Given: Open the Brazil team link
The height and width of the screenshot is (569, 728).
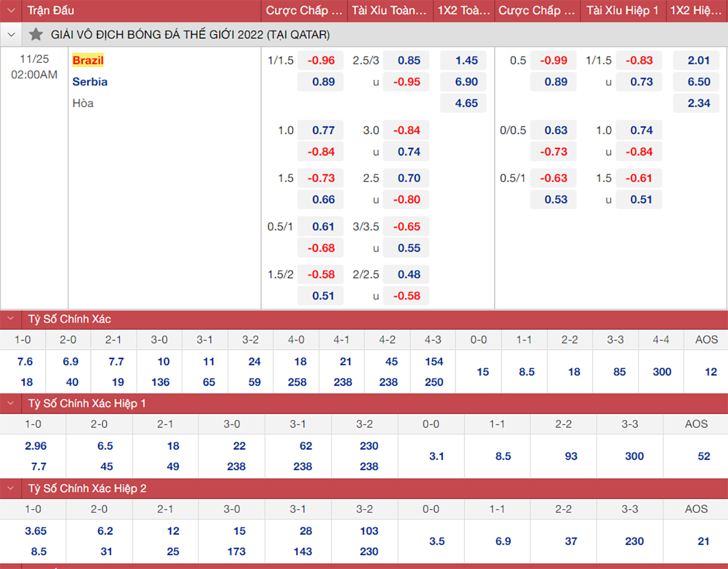Looking at the screenshot, I should (x=88, y=60).
